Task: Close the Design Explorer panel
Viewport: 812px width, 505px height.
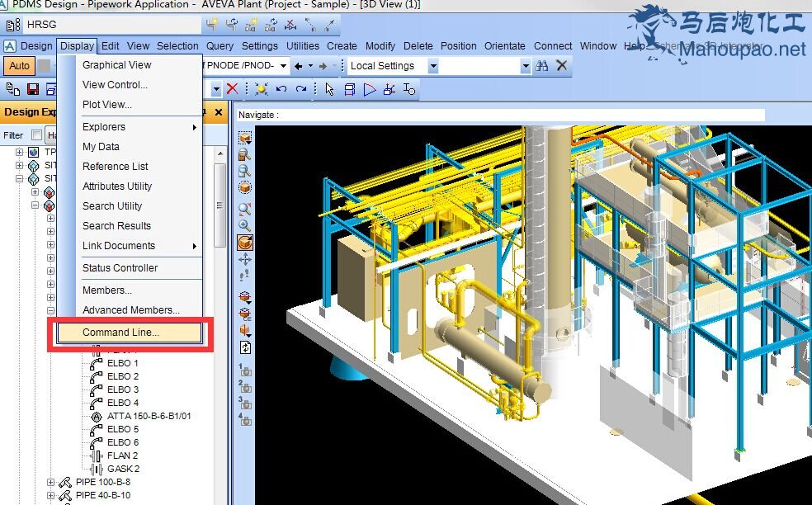Action: [x=219, y=112]
